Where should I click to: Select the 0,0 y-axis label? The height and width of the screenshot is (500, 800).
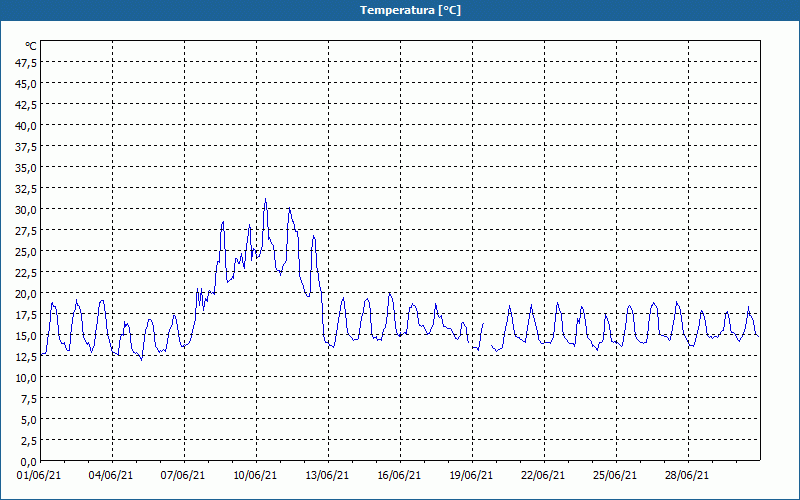[29, 462]
